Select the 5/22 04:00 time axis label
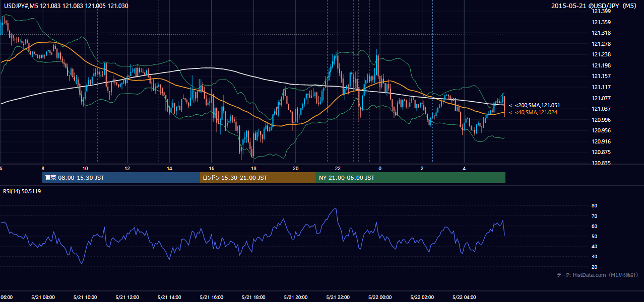 pos(464,297)
